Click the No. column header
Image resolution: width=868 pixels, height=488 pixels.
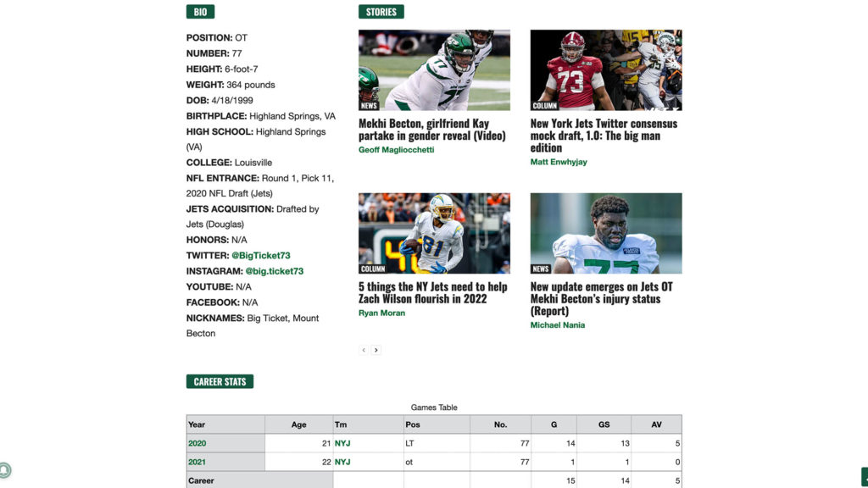tap(500, 424)
